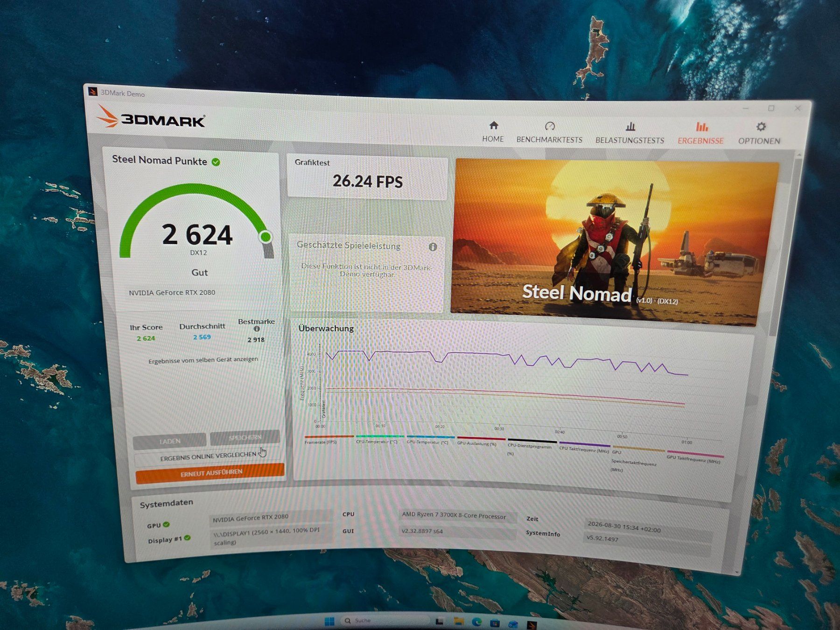This screenshot has width=840, height=630.
Task: Click the 'Geschätzte Spieleleistung' heading
Action: point(349,245)
